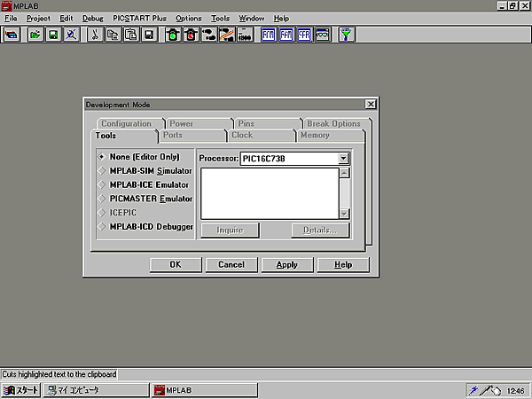Expand the Processor dropdown list
The height and width of the screenshot is (399, 532).
coord(343,159)
